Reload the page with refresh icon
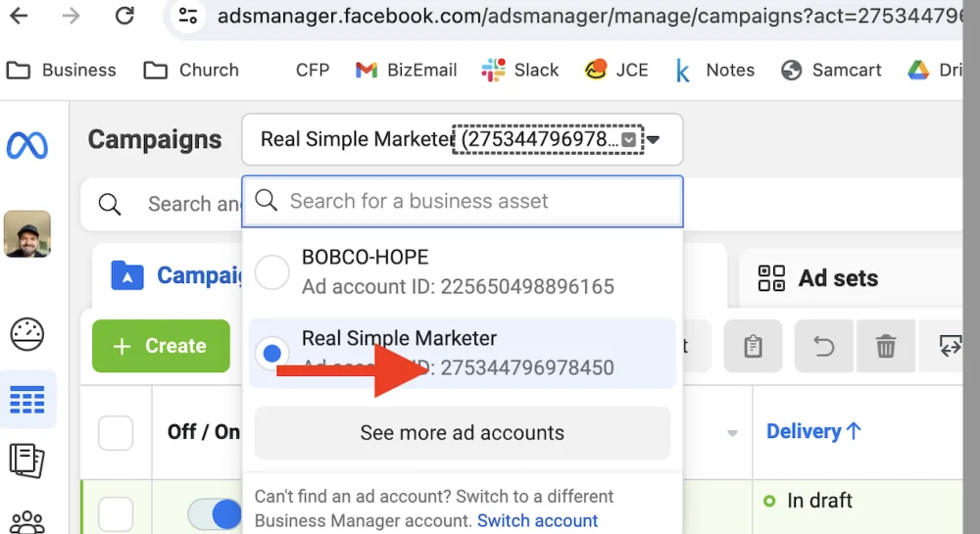 pyautogui.click(x=124, y=16)
